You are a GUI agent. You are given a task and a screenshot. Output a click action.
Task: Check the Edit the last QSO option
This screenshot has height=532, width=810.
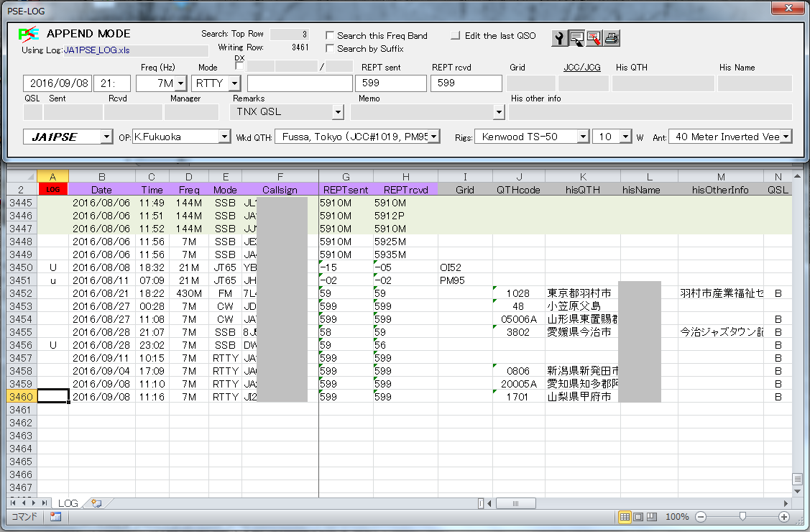click(x=456, y=35)
